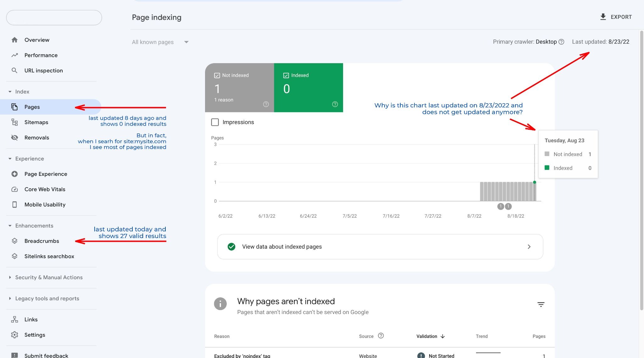Collapse the Index section
The width and height of the screenshot is (644, 358).
point(10,91)
